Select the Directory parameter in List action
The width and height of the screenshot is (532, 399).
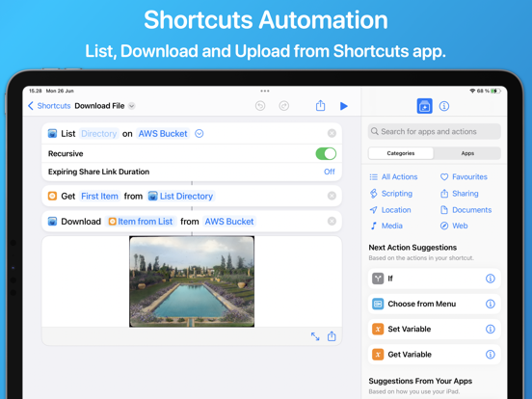click(x=98, y=134)
